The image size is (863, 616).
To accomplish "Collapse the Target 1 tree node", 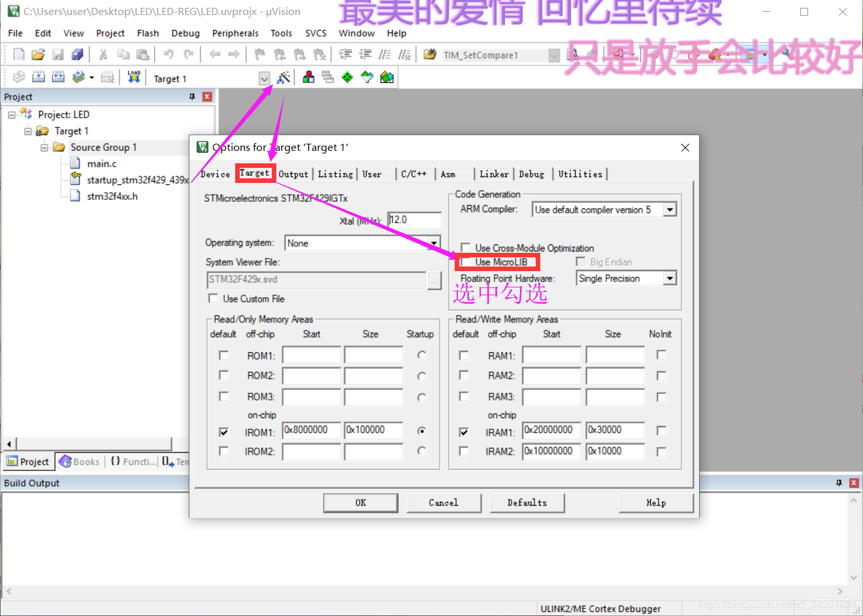I will pos(28,131).
